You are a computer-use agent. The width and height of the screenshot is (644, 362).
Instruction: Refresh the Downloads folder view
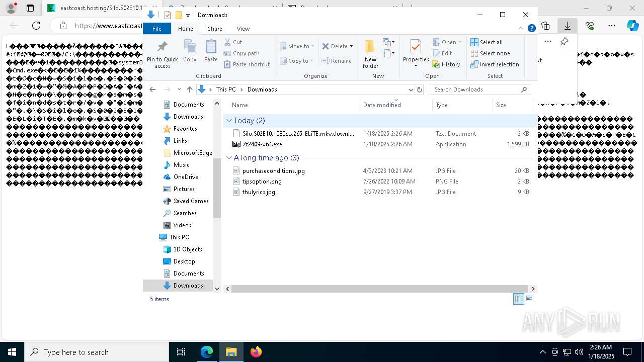click(x=420, y=89)
